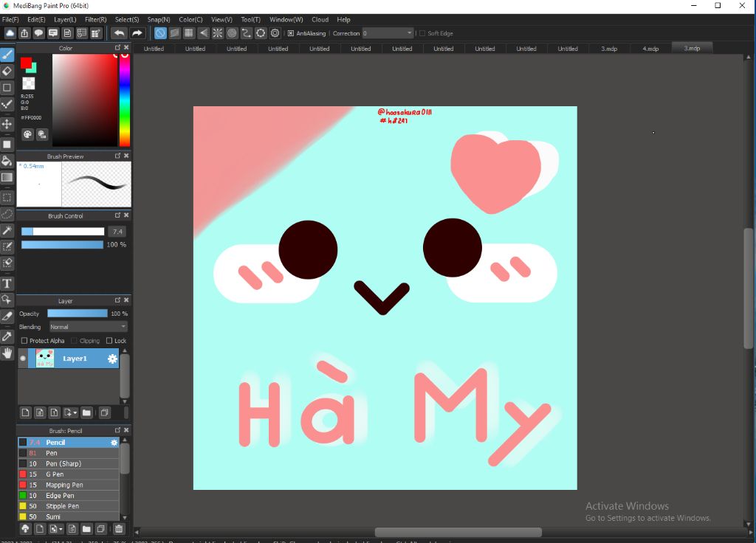This screenshot has height=543, width=756.
Task: Check the layer Lock checkbox
Action: 109,341
